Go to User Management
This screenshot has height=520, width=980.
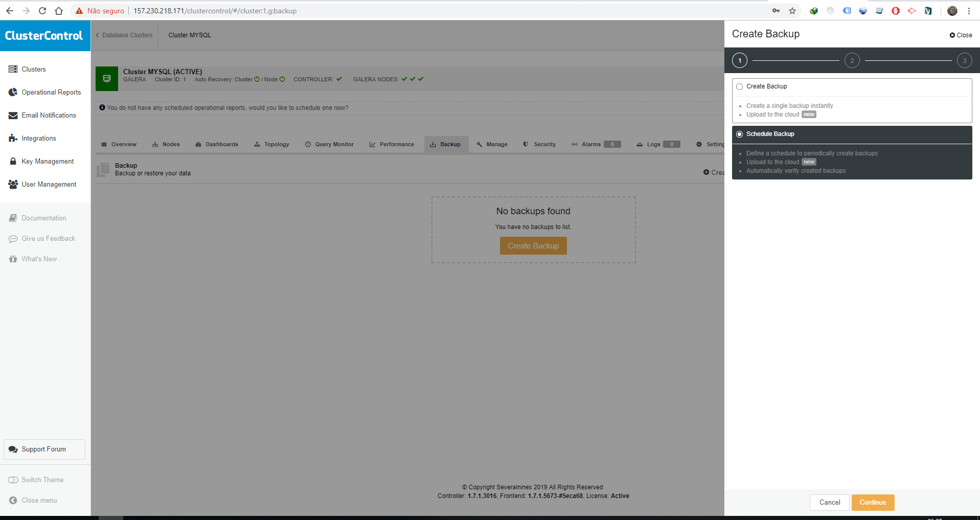pyautogui.click(x=49, y=184)
